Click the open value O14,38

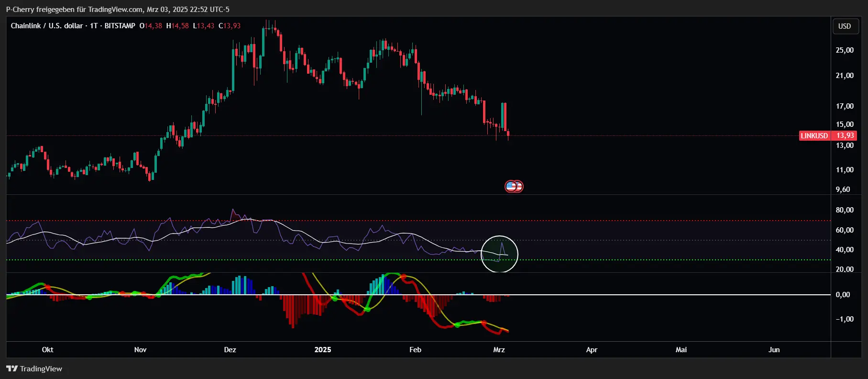[151, 26]
